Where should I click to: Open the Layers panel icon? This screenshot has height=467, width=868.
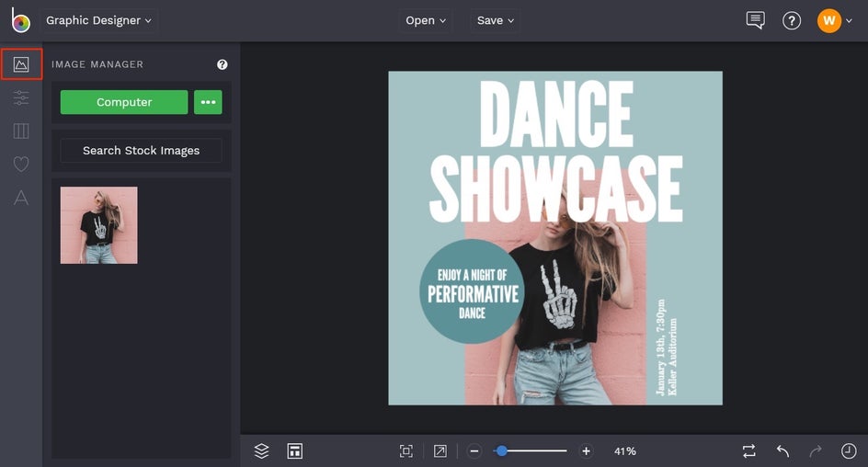click(x=262, y=450)
